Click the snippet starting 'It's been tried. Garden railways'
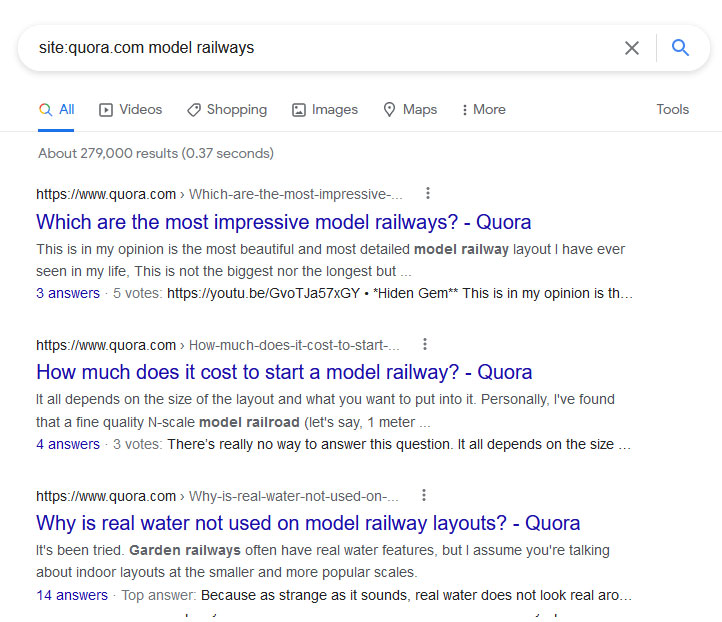The image size is (722, 622). click(x=323, y=561)
